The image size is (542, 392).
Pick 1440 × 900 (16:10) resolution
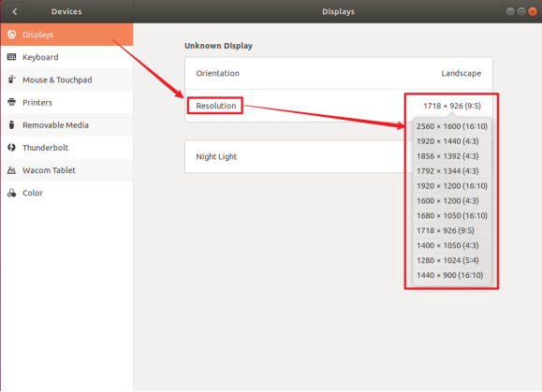coord(452,275)
